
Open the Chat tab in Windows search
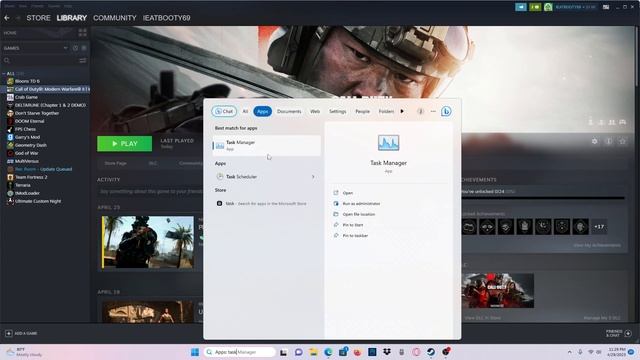point(224,111)
